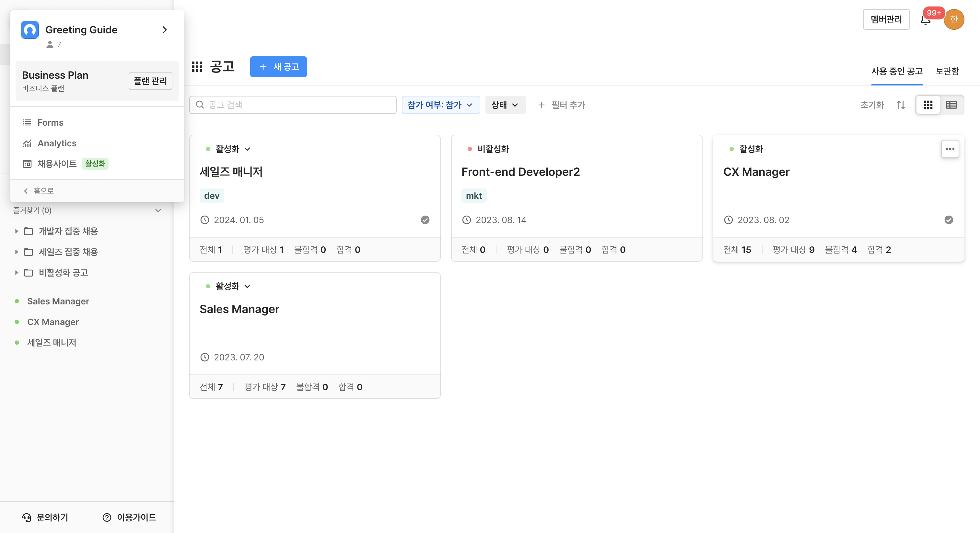Select CX Manager in the sidebar
980x533 pixels.
pyautogui.click(x=53, y=322)
